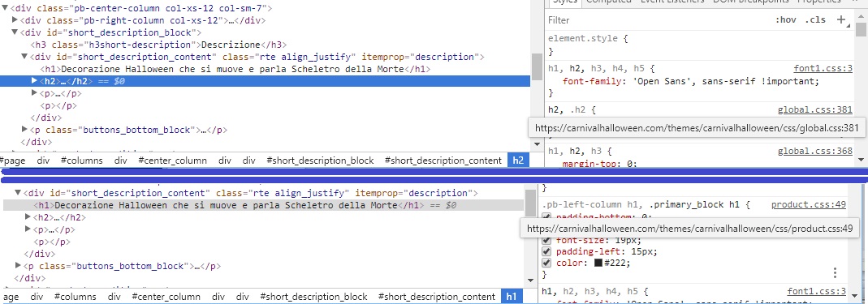The width and height of the screenshot is (868, 304).
Task: Select the h1 row above the blue-highlighted h2
Action: point(235,69)
